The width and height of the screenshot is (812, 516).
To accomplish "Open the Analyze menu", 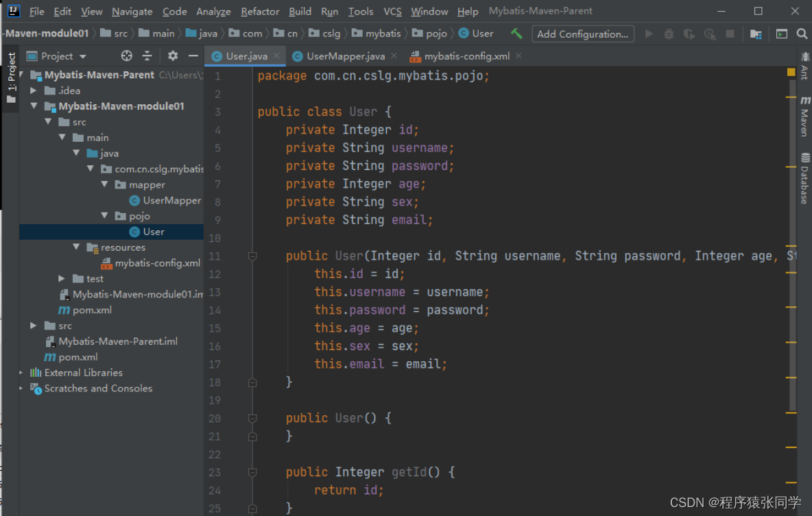I will (x=213, y=12).
